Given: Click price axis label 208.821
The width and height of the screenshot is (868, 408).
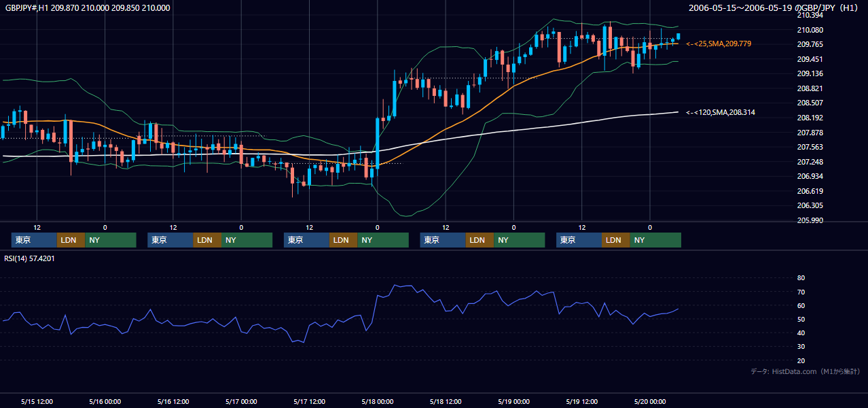Looking at the screenshot, I should click(x=810, y=88).
